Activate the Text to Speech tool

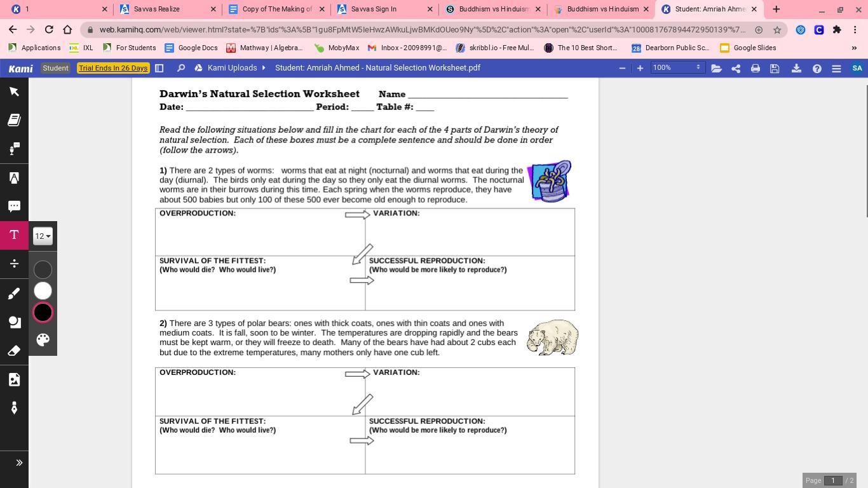[x=14, y=149]
